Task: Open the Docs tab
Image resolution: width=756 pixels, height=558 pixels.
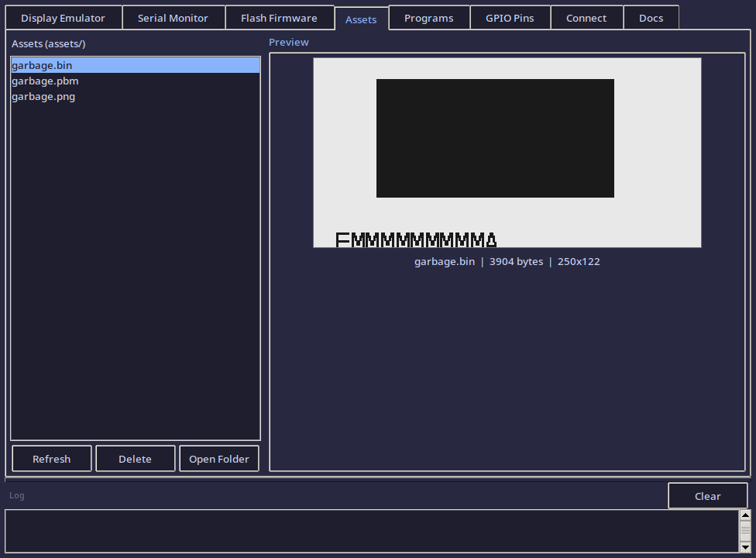Action: coord(651,18)
